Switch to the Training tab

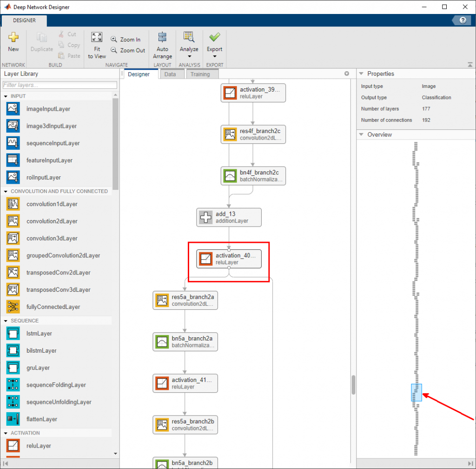[200, 74]
